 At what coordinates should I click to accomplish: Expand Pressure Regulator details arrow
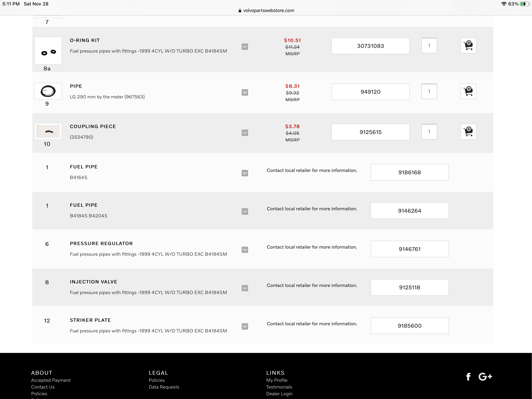[x=245, y=250]
